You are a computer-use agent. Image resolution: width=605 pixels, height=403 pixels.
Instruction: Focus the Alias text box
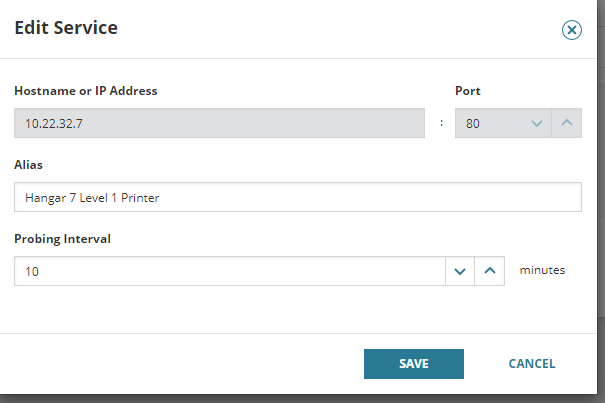coord(298,197)
